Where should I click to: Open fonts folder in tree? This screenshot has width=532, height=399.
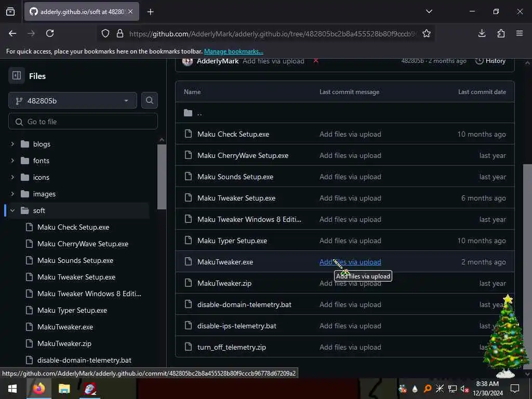(41, 161)
